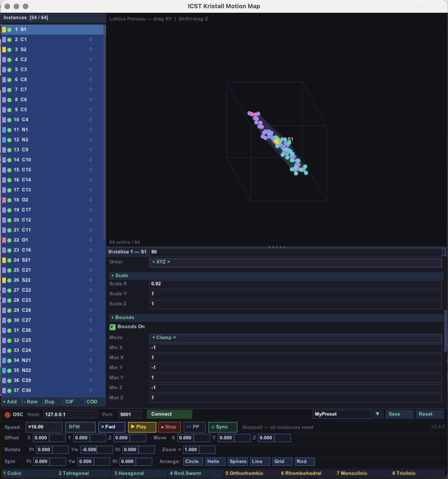Click the Play button
The height and width of the screenshot is (479, 448).
pyautogui.click(x=142, y=427)
